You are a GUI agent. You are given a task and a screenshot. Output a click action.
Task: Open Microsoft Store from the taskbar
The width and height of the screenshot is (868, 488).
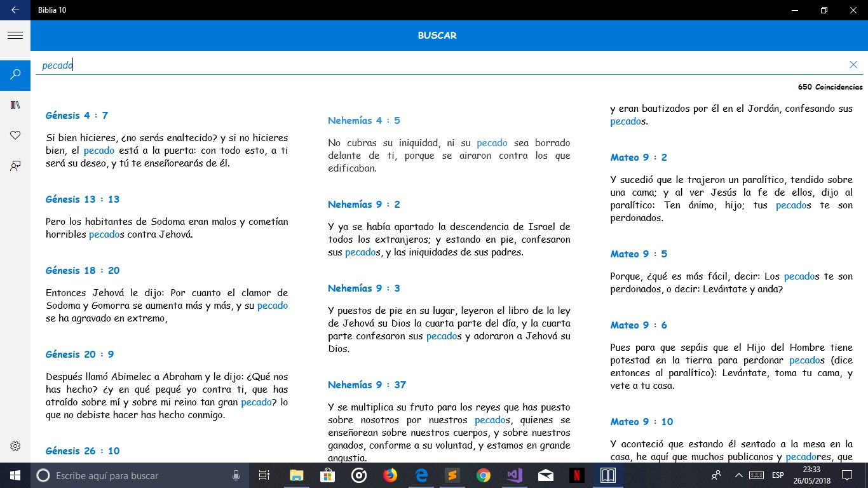click(x=327, y=475)
